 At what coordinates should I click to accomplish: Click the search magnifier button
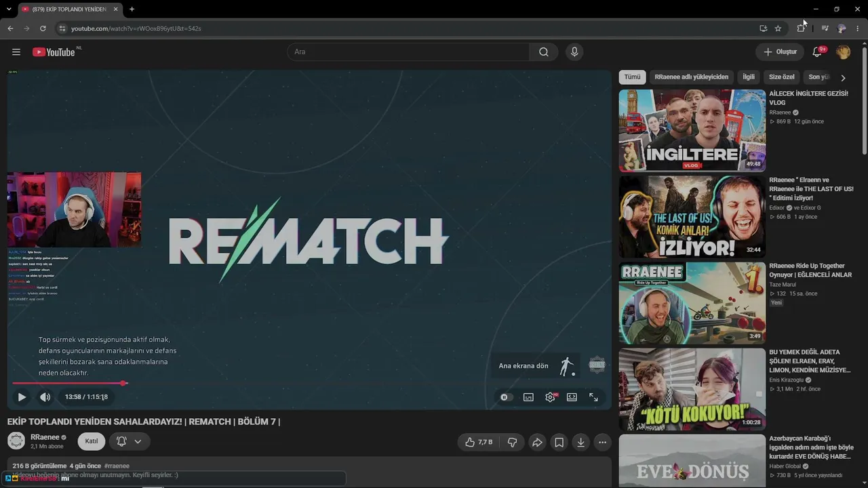(x=544, y=52)
